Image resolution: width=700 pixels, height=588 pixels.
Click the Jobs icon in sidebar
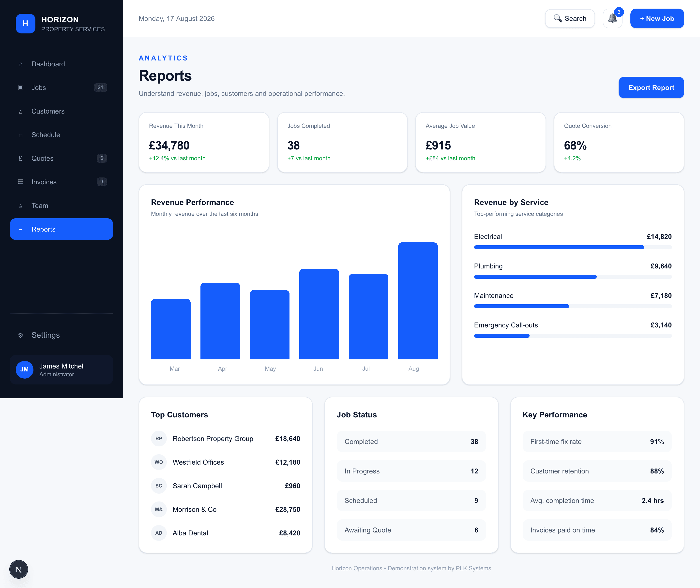tap(21, 88)
